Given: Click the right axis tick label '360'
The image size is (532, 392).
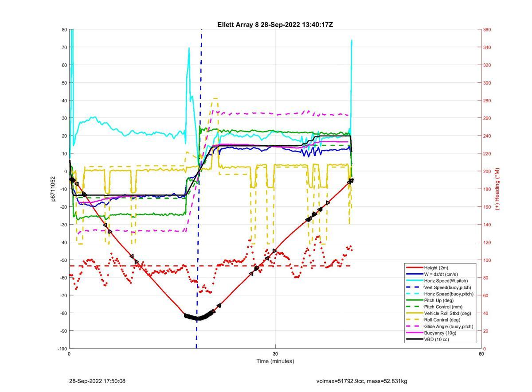Looking at the screenshot, I should [x=487, y=30].
